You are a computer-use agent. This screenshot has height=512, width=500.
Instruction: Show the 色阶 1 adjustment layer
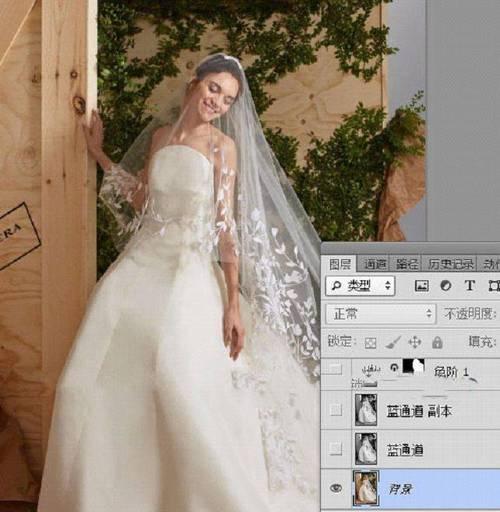[336, 369]
